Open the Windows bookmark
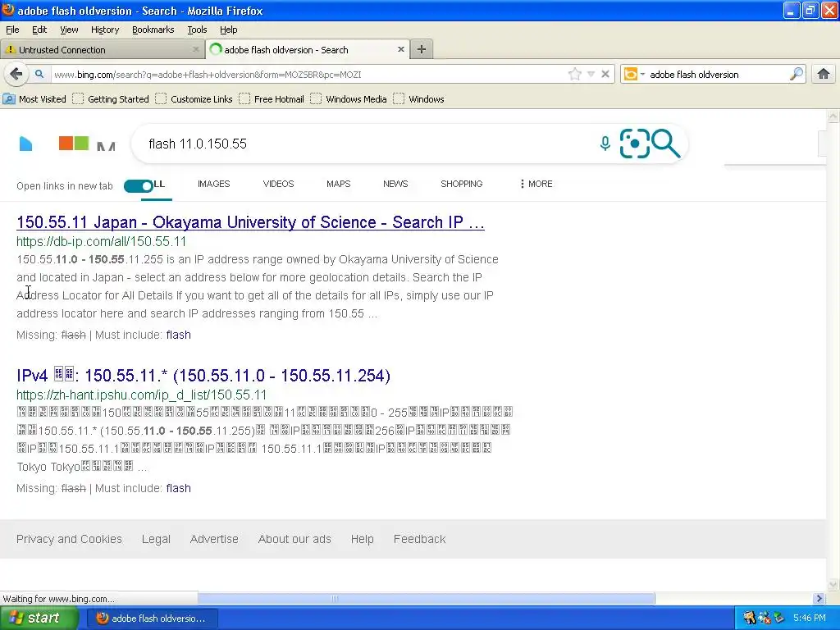Viewport: 840px width, 630px height. 418,99
